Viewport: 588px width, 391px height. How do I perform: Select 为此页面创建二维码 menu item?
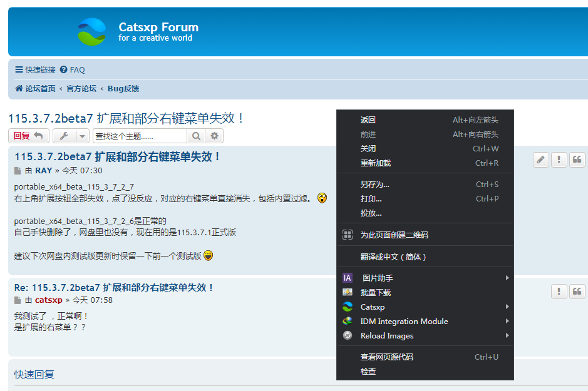click(425, 235)
